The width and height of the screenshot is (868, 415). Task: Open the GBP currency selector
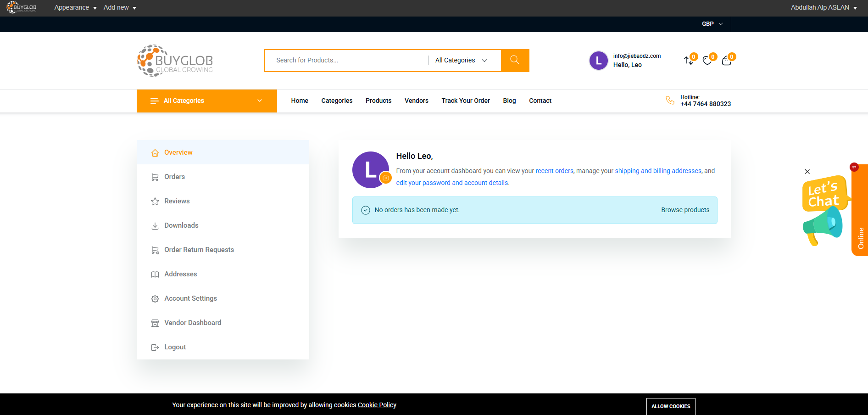[x=712, y=24]
